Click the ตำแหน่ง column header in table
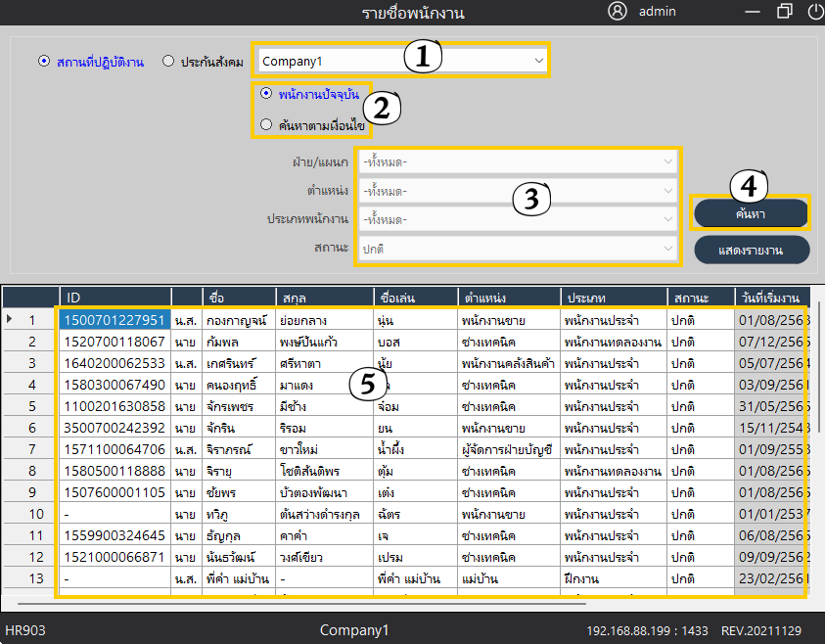 point(508,297)
